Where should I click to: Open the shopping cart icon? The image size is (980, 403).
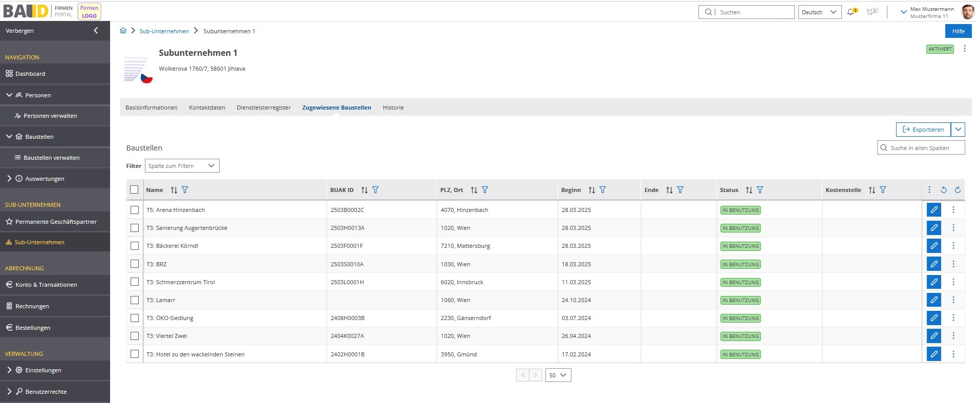(871, 12)
